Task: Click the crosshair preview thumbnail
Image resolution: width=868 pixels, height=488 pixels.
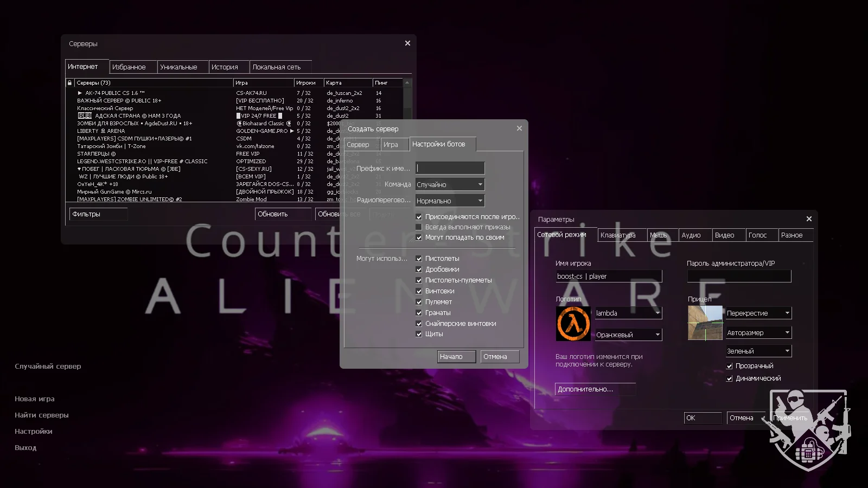Action: point(705,323)
